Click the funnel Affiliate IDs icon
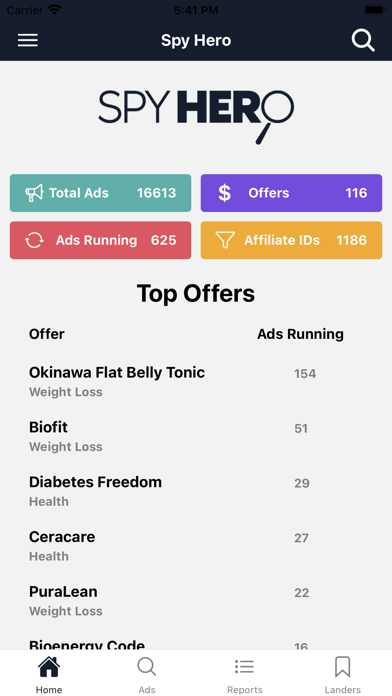The image size is (392, 696). coord(225,240)
